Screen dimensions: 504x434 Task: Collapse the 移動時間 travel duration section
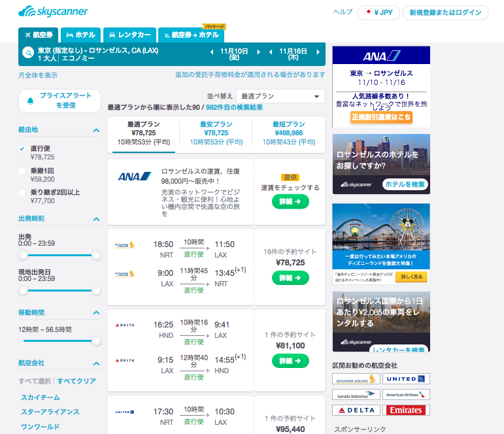click(96, 313)
